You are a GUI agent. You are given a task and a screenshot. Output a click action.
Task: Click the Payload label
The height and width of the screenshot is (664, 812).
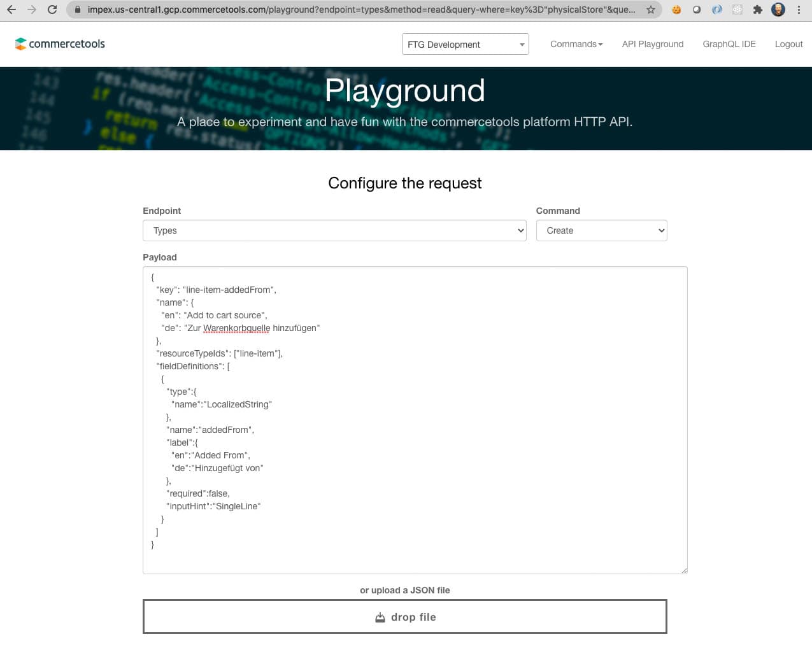160,257
